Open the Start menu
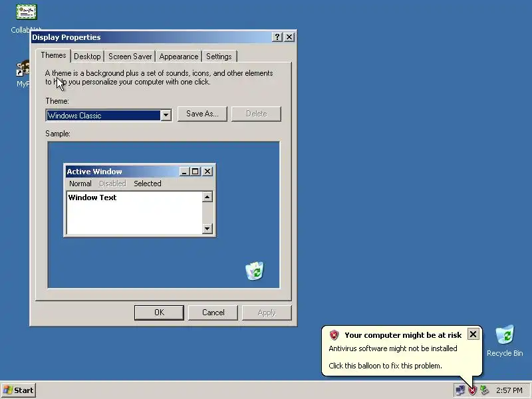The height and width of the screenshot is (399, 532). point(19,390)
